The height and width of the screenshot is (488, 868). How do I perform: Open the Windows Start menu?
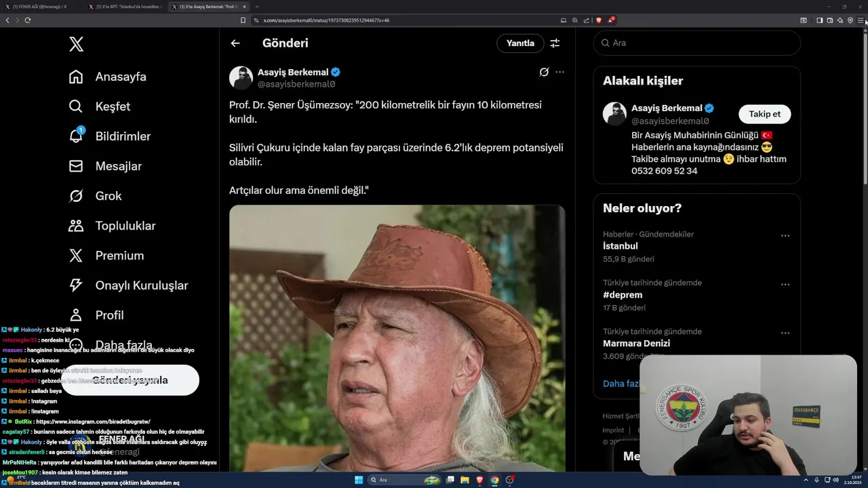tap(359, 480)
